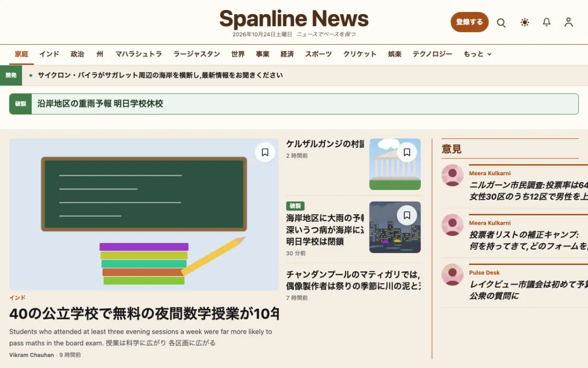The width and height of the screenshot is (588, 368).
Task: Bookmark the ケルザルガンジ article
Action: [407, 152]
